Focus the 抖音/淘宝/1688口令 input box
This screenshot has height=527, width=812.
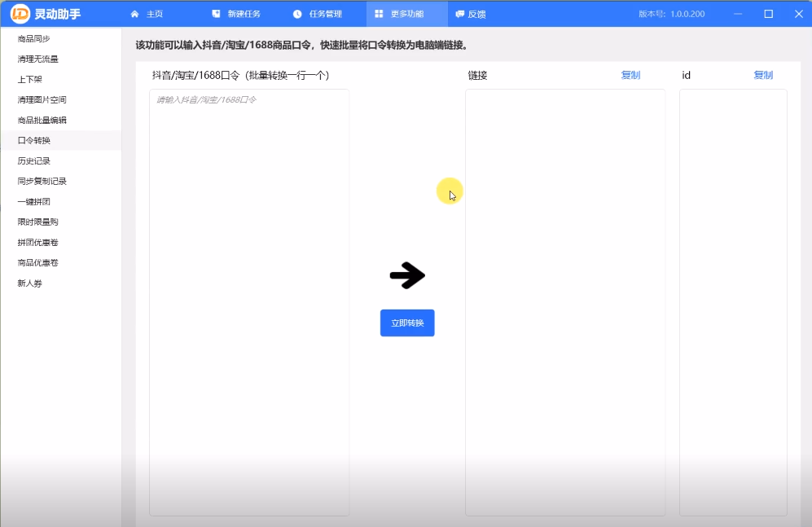[249, 302]
